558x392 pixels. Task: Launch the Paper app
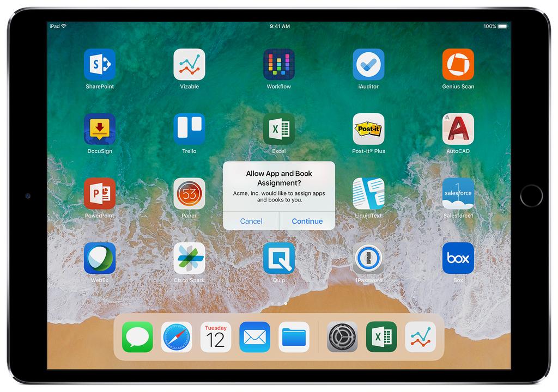189,193
